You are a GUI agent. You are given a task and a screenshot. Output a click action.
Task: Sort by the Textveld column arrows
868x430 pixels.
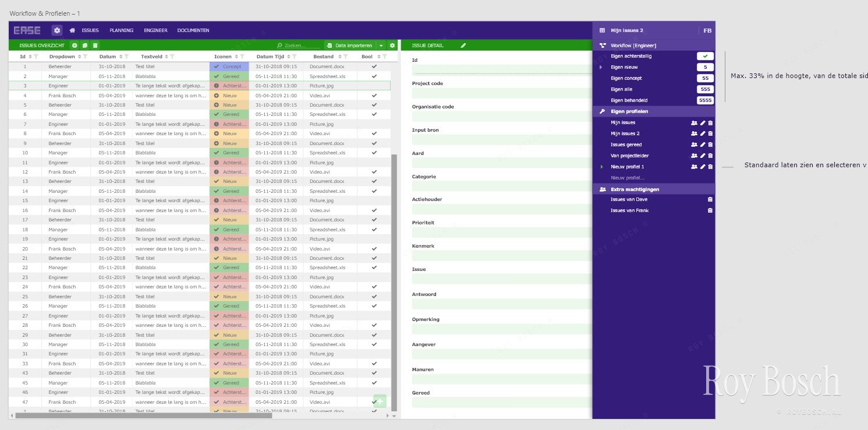pyautogui.click(x=166, y=57)
